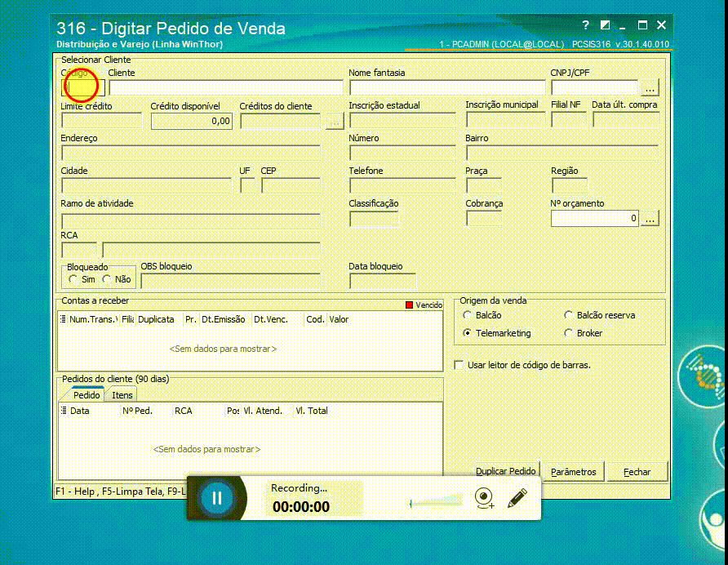Open Nº orçamento search ellipsis button
Viewport: 728px width, 565px height.
650,218
